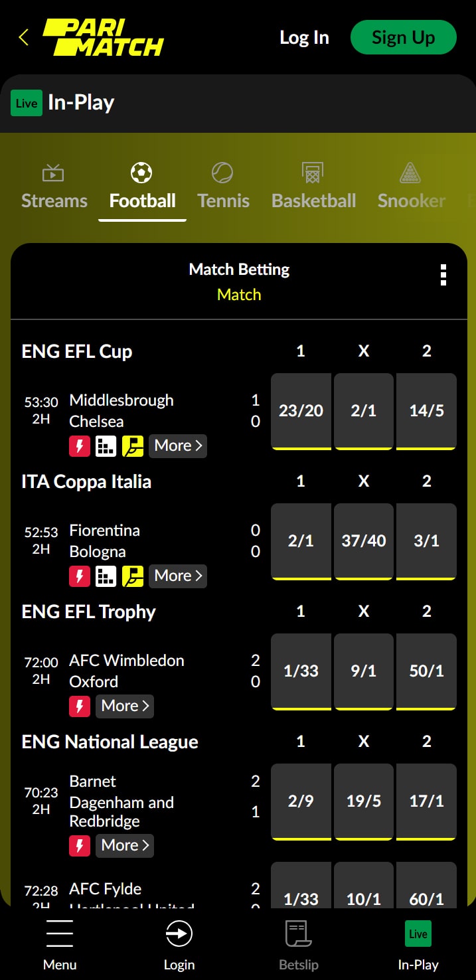Select the 37/40 draw odds for Fiorentina vs Bologna
Image resolution: width=476 pixels, height=980 pixels.
(x=364, y=541)
